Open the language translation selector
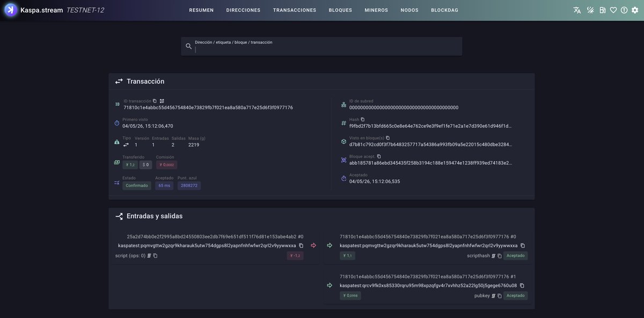The image size is (644, 318). pos(577,10)
